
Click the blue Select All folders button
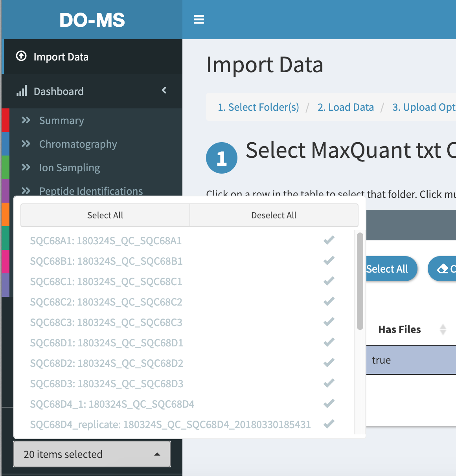tap(391, 269)
